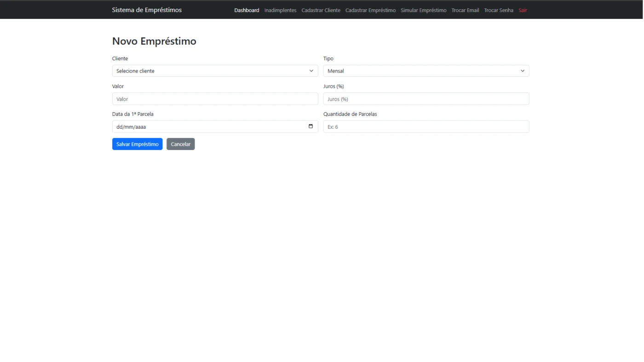The width and height of the screenshot is (644, 362).
Task: Click the Valor input field
Action: point(215,99)
